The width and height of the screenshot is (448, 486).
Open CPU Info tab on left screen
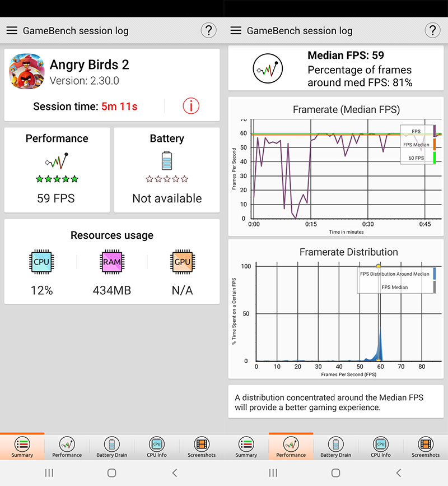pos(157,446)
